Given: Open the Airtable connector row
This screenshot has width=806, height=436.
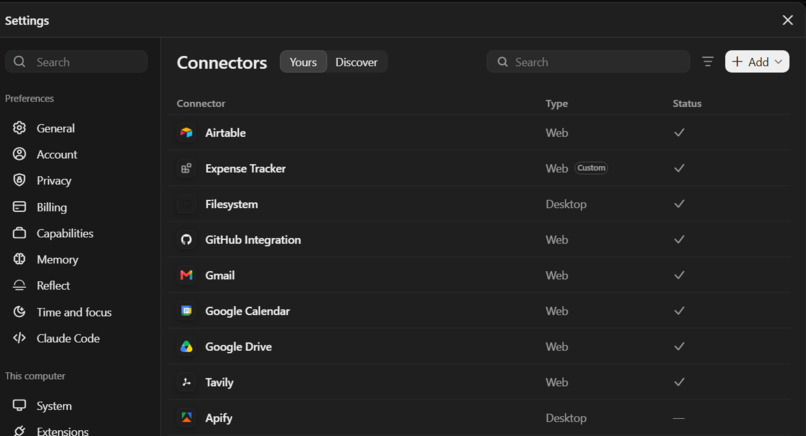Looking at the screenshot, I should point(479,133).
